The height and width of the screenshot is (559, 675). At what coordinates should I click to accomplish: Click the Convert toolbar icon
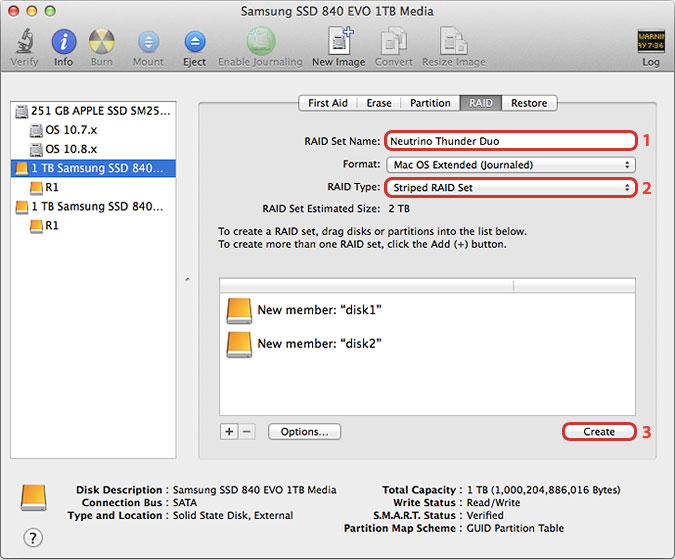click(393, 42)
